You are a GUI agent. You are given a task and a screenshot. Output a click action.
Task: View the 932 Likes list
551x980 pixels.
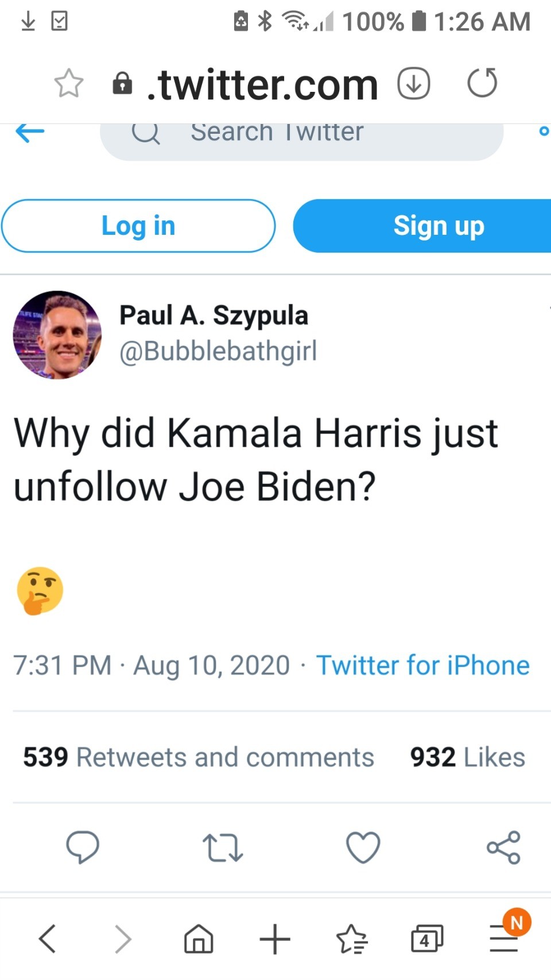pyautogui.click(x=467, y=757)
